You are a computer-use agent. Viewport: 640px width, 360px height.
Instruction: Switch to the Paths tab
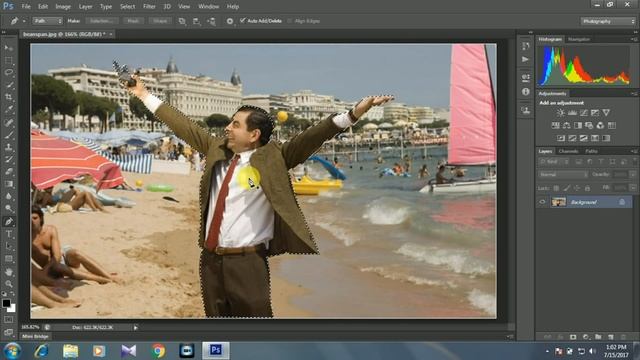point(591,151)
